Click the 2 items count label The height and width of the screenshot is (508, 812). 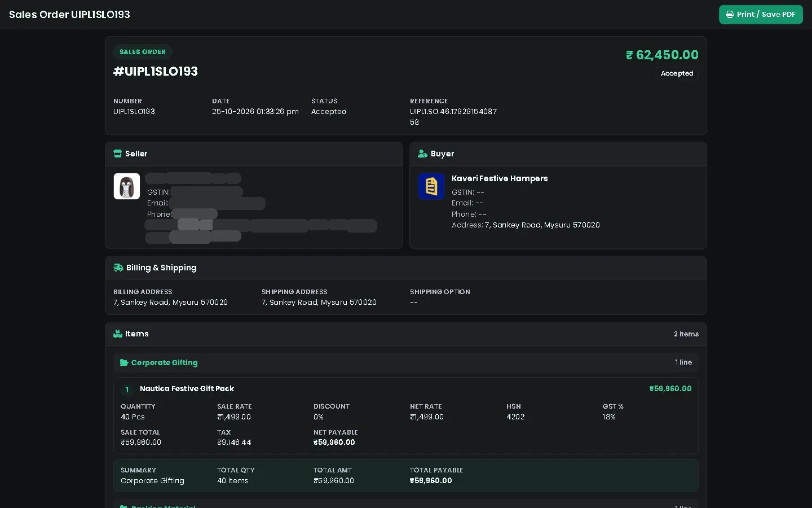(x=686, y=334)
